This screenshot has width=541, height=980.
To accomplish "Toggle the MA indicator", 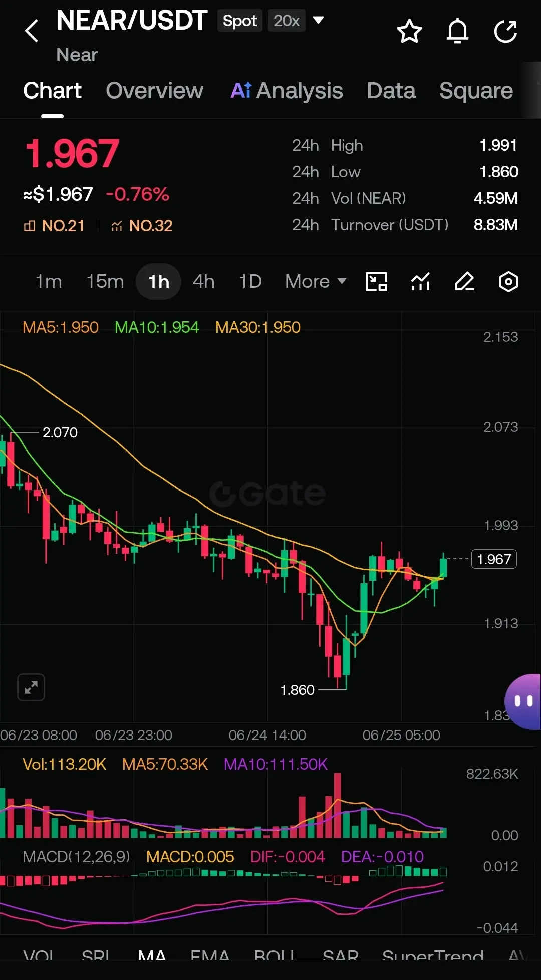I will click(152, 956).
